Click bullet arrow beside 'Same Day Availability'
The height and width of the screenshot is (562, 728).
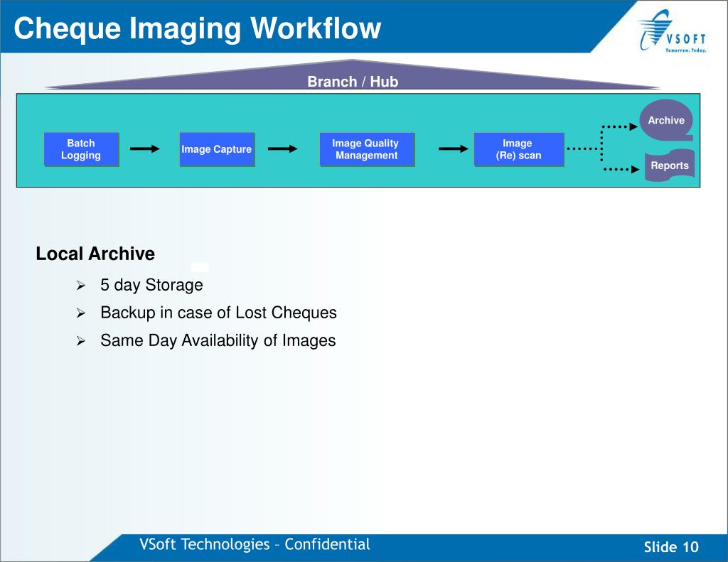(81, 341)
